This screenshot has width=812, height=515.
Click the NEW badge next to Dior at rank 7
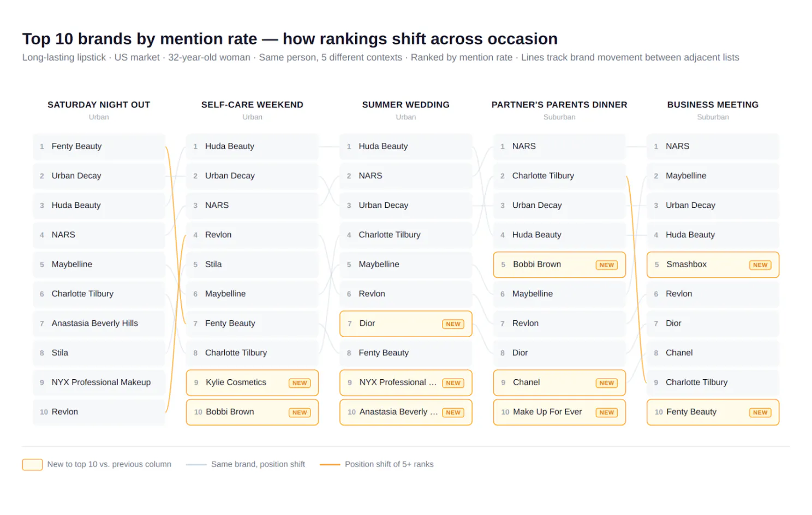point(453,324)
